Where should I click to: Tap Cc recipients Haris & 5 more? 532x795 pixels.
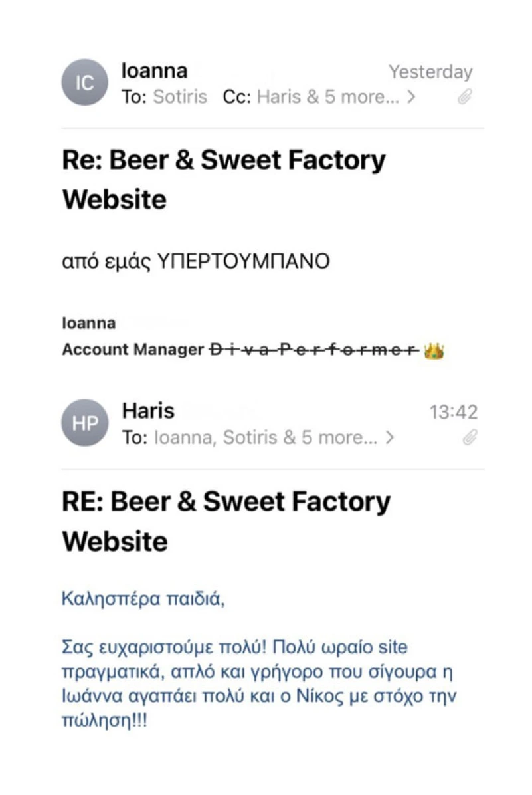click(328, 96)
